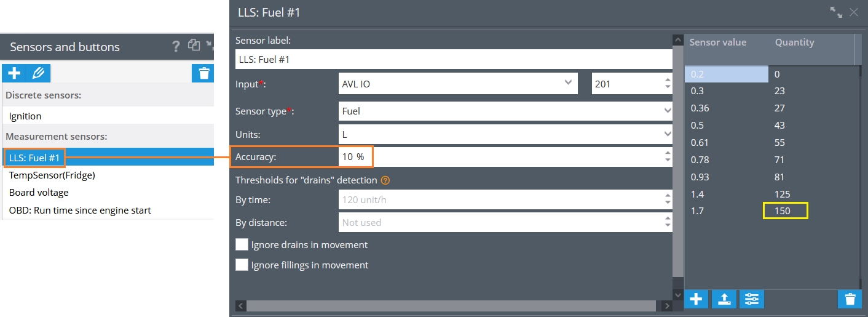868x317 pixels.
Task: Click the calibration table upload icon
Action: pyautogui.click(x=724, y=299)
